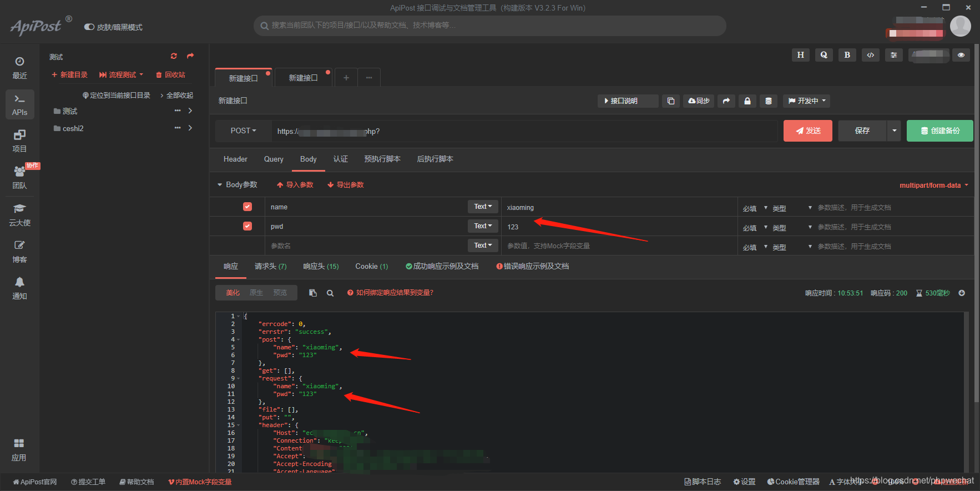
Task: Open the Text type dropdown for pwd row
Action: coord(483,226)
